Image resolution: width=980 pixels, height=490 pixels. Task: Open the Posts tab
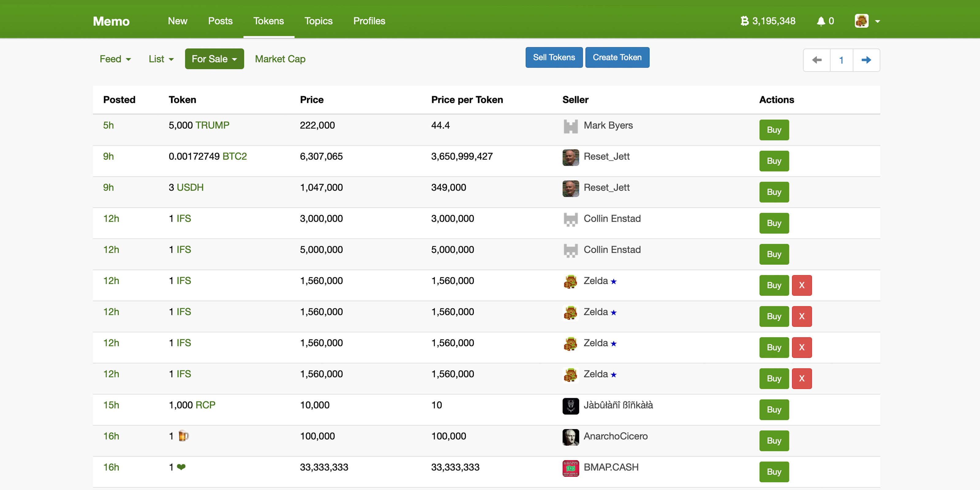220,21
